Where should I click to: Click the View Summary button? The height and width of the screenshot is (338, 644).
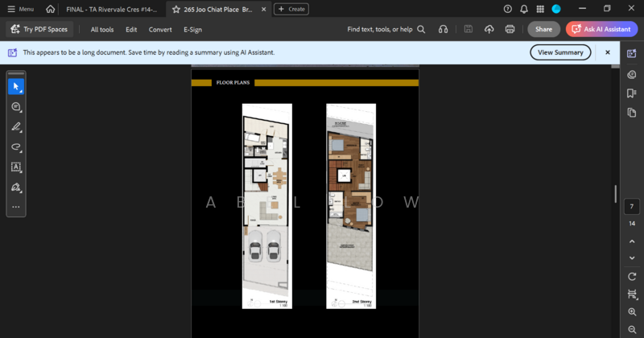(560, 52)
